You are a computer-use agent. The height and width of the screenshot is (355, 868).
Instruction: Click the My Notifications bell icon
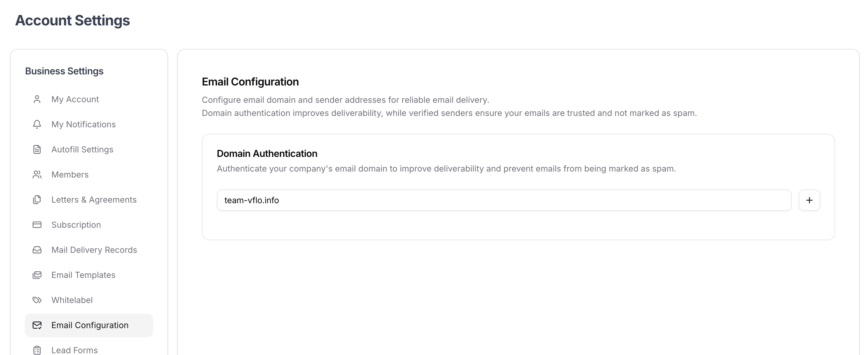coord(37,124)
